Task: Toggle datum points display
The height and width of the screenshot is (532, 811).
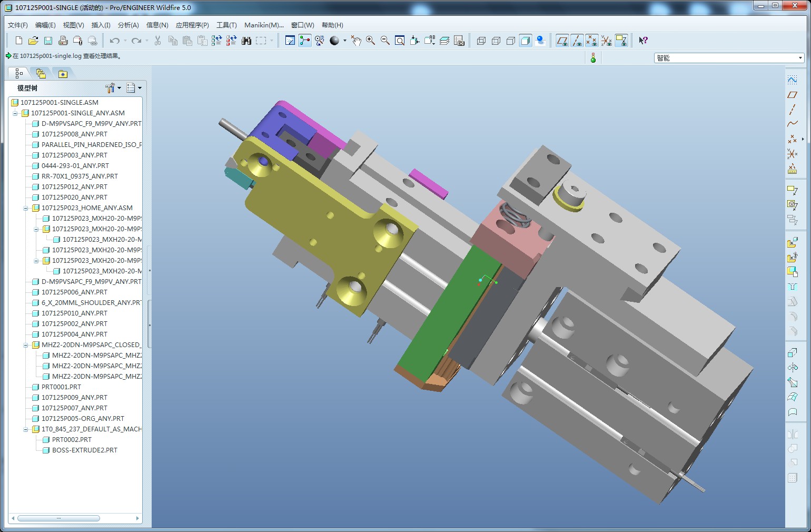Action: pyautogui.click(x=592, y=41)
